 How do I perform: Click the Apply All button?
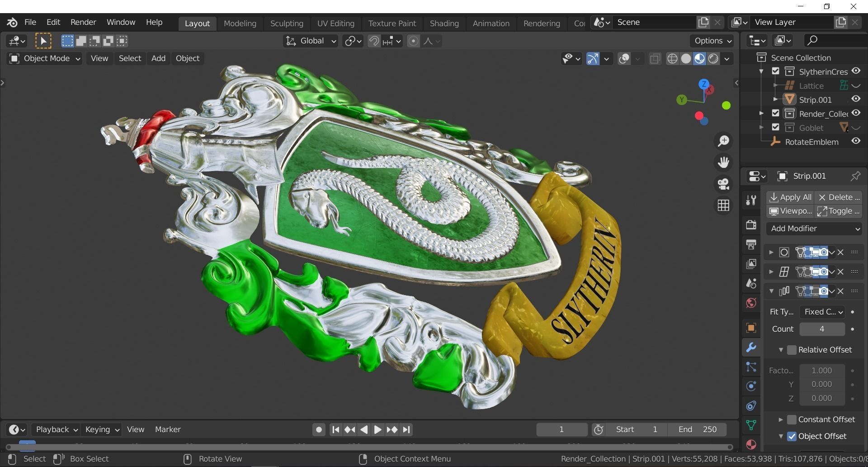click(790, 197)
